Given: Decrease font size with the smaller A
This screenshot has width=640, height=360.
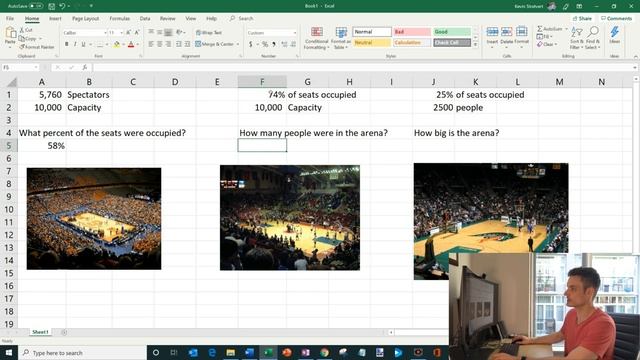Looking at the screenshot, I should pyautogui.click(x=137, y=32).
